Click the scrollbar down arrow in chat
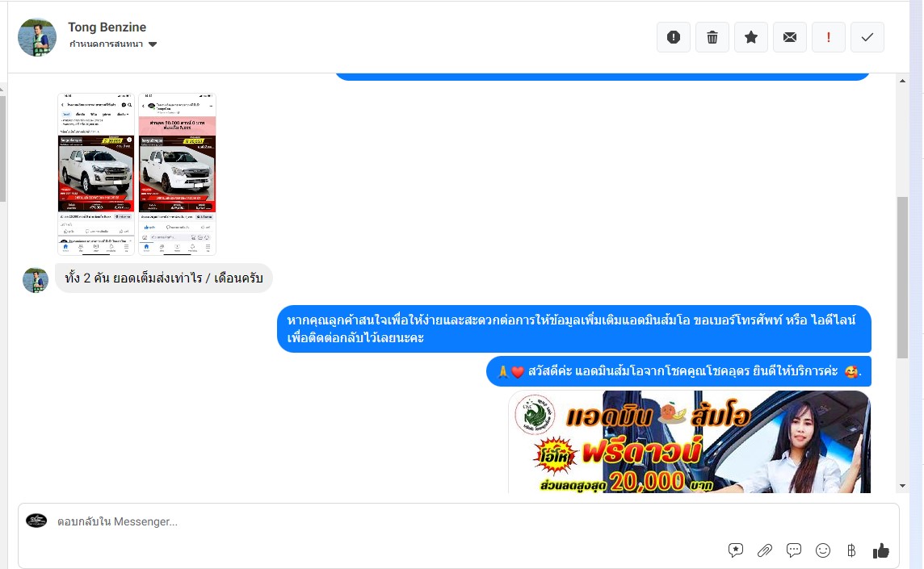 (x=902, y=486)
